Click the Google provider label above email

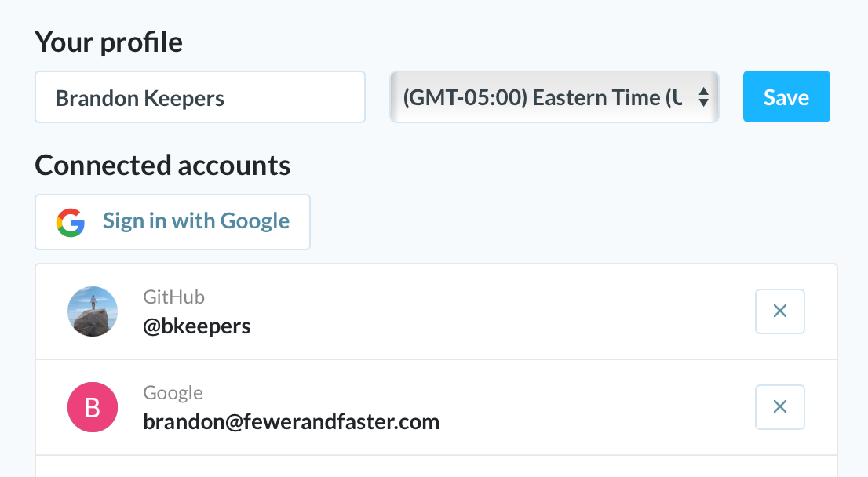pos(173,393)
